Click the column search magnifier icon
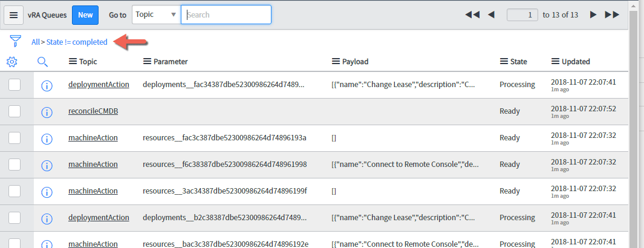The width and height of the screenshot is (644, 248). 42,62
